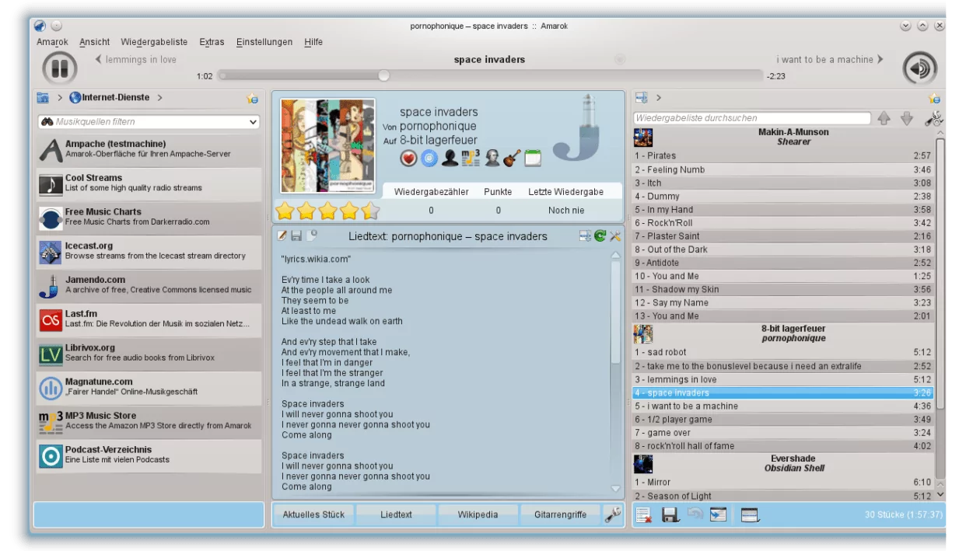Open MP3 Music Store service

point(149,421)
